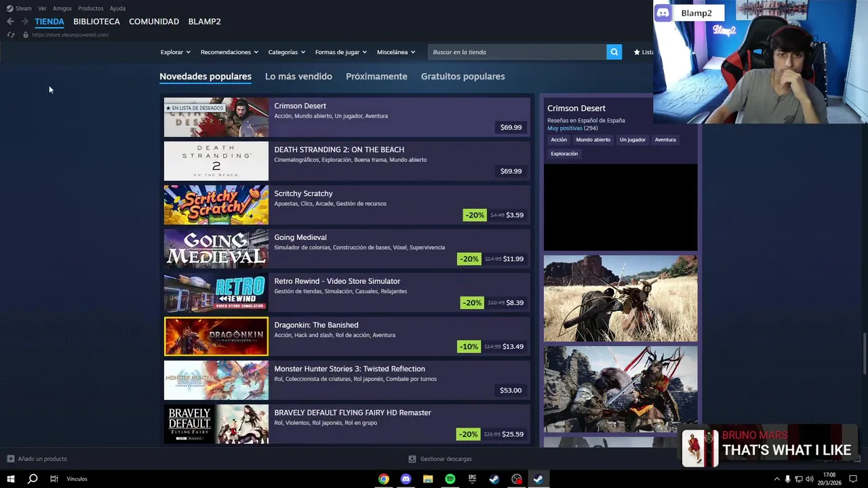Open Task View in the taskbar
Image resolution: width=868 pixels, height=488 pixels.
click(x=54, y=479)
